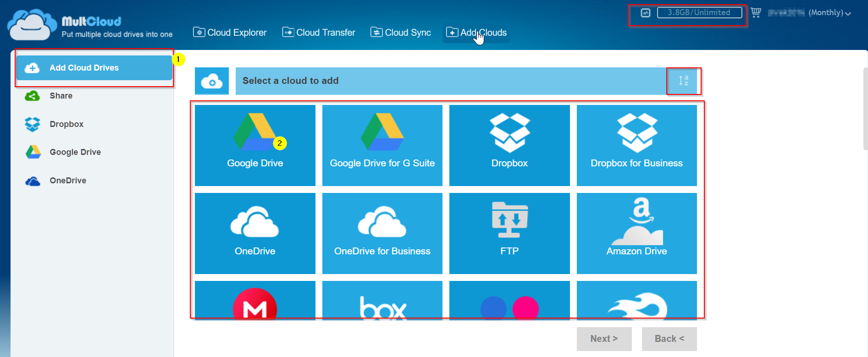Viewport: 868px width, 357px height.
Task: Choose the Dropbox cloud tile
Action: tap(509, 145)
